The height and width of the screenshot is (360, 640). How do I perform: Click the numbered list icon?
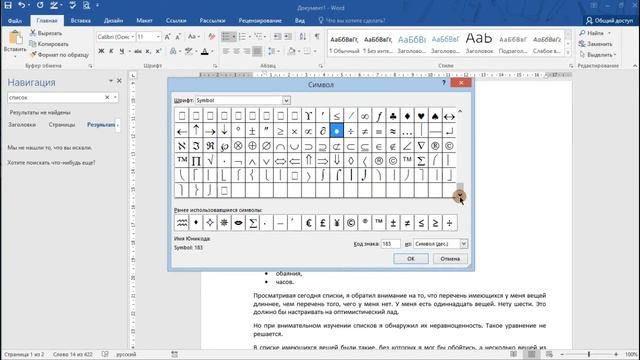click(x=242, y=37)
